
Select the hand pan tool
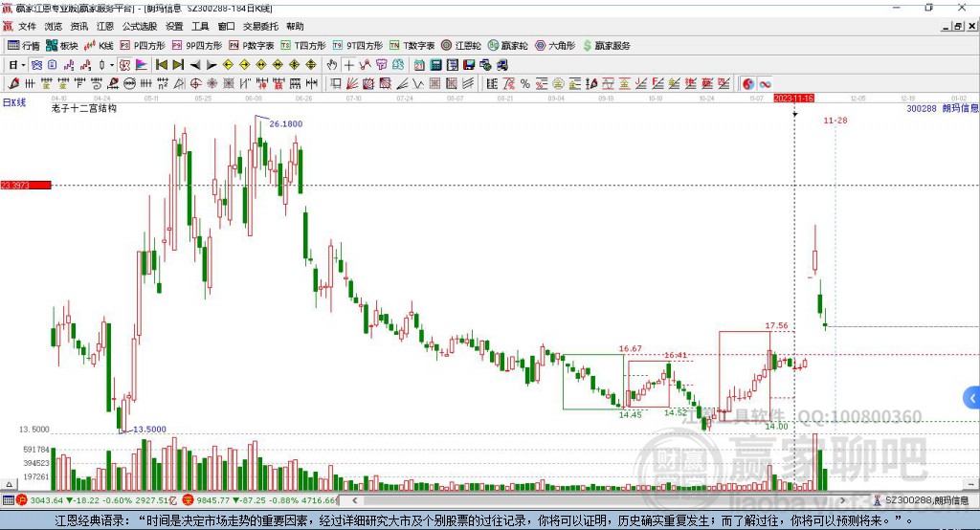tap(332, 65)
